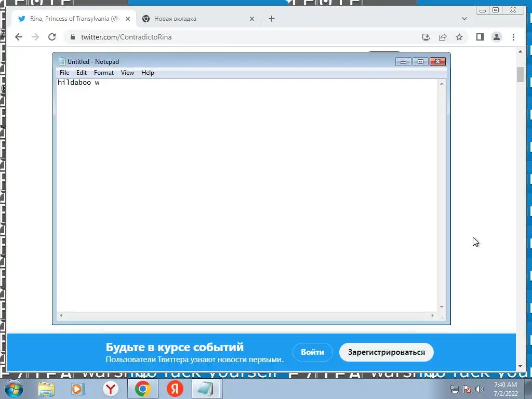Image resolution: width=532 pixels, height=399 pixels.
Task: Click Notepad title bar icon
Action: pos(62,61)
